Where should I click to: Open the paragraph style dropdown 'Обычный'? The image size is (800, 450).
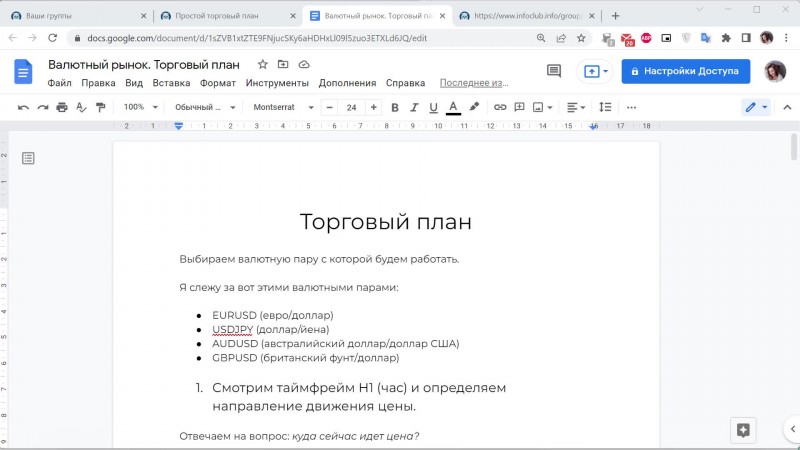(x=205, y=107)
